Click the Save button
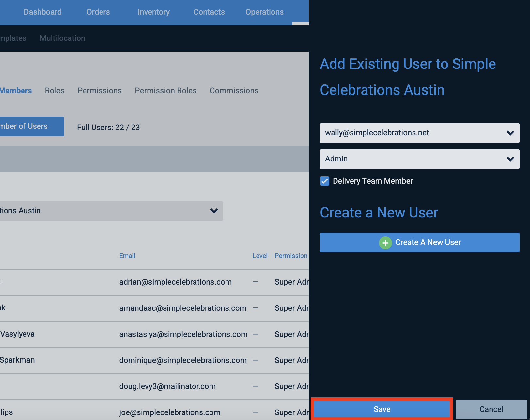Viewport: 530px width, 420px height. (382, 409)
